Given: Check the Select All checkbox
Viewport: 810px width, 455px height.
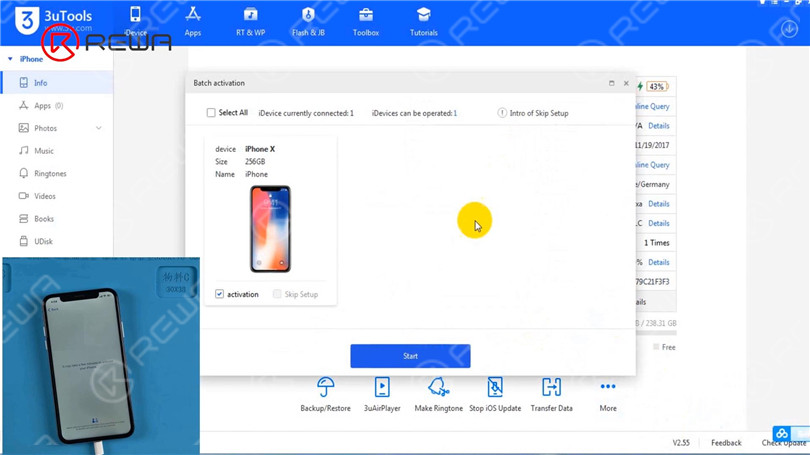Looking at the screenshot, I should [x=211, y=113].
